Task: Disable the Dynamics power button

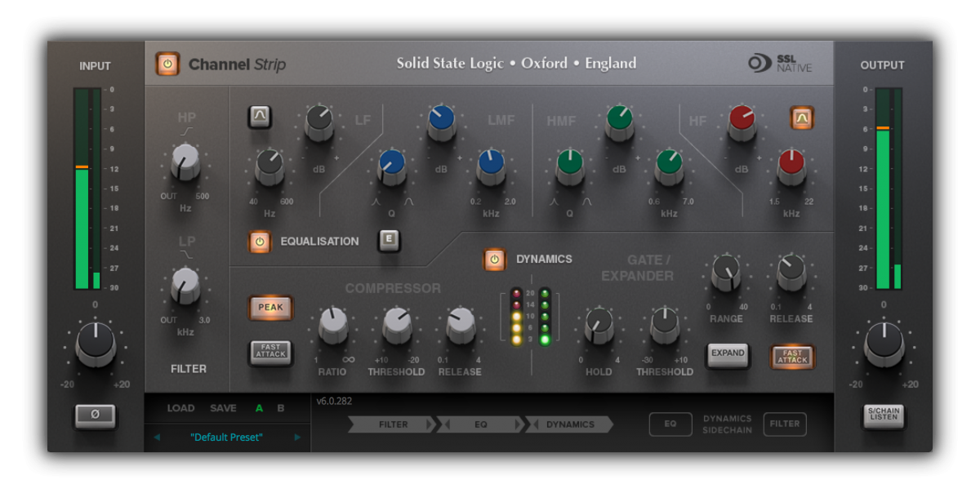Action: [x=494, y=260]
